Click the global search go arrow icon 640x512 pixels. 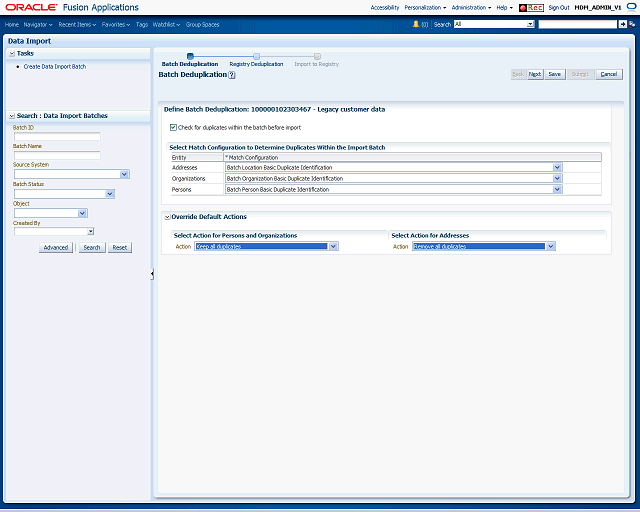click(x=622, y=24)
